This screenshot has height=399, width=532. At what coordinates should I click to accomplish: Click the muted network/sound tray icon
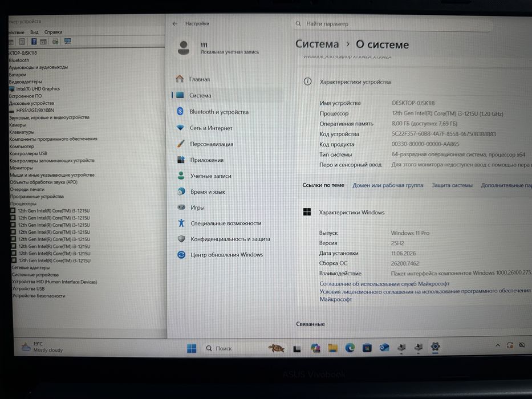(522, 345)
